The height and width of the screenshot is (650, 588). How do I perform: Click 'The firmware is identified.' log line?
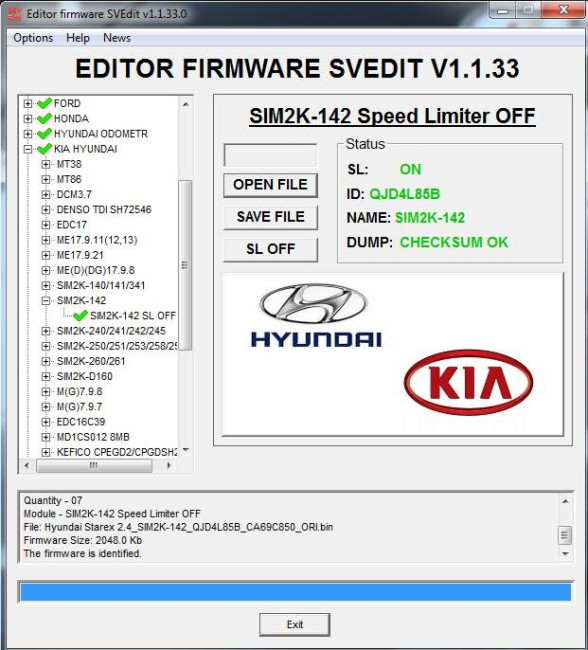83,554
